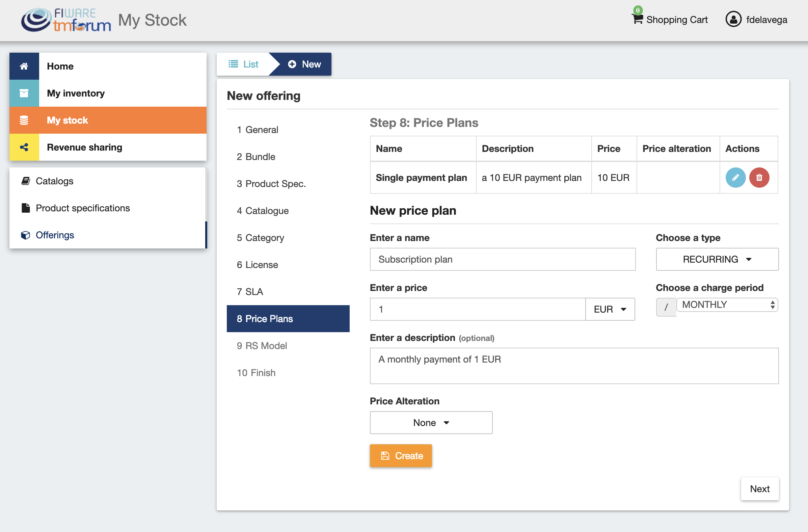This screenshot has width=808, height=532.
Task: Open the RECURRING type dropdown
Action: click(x=717, y=259)
